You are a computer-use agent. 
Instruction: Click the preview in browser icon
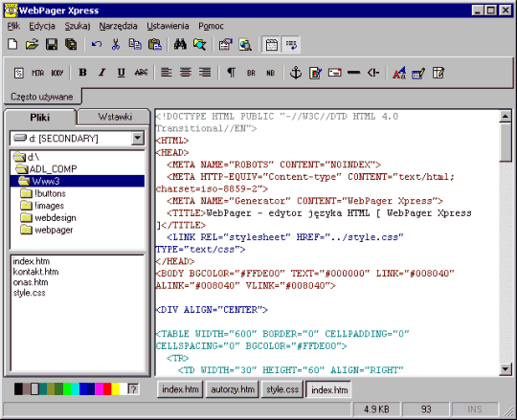(245, 44)
